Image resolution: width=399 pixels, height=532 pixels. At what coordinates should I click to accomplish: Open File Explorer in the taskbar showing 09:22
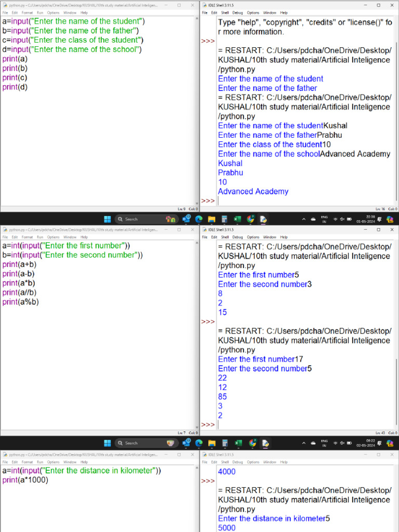click(211, 443)
